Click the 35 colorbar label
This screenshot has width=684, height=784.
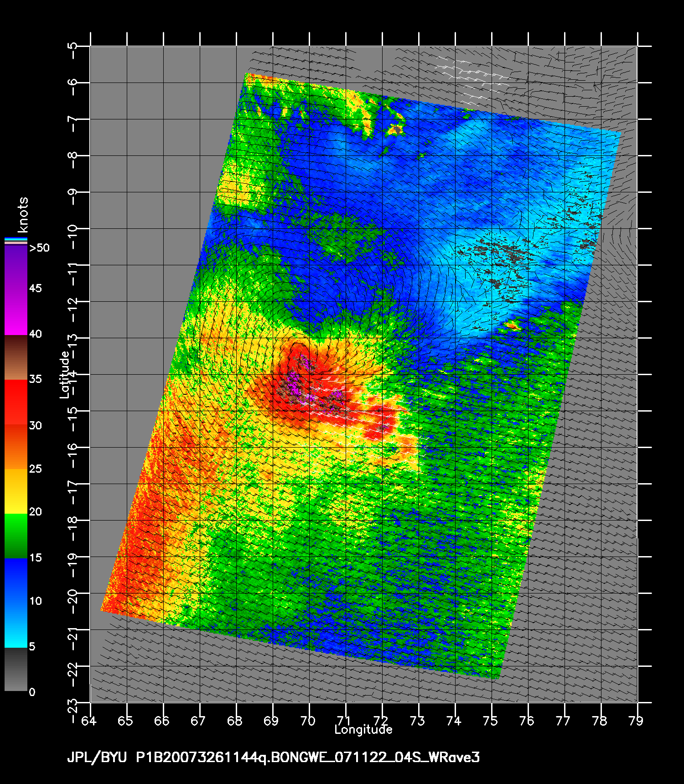tap(35, 379)
